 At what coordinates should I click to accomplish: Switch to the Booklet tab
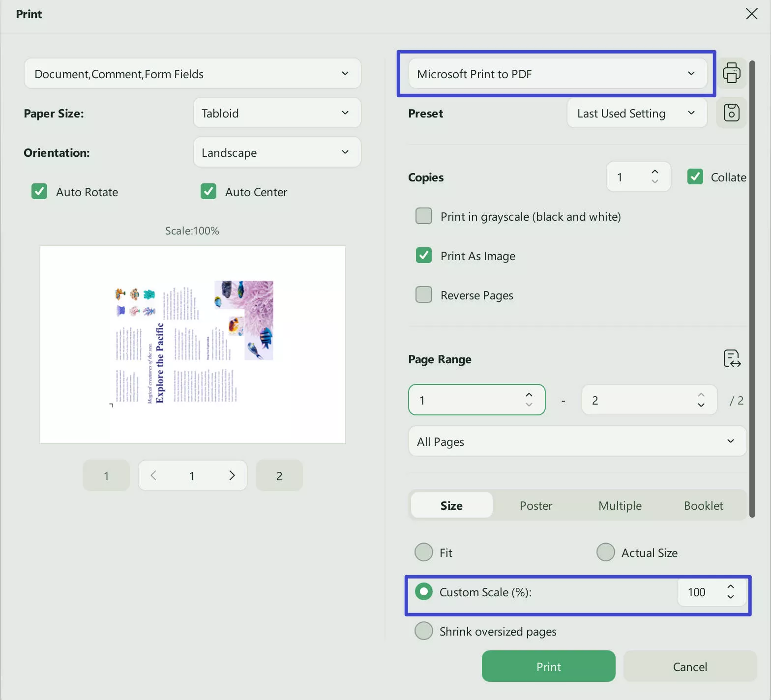(x=704, y=505)
